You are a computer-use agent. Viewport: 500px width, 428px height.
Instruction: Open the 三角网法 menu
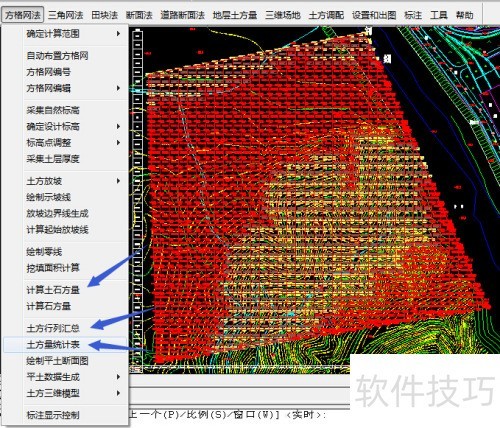65,15
